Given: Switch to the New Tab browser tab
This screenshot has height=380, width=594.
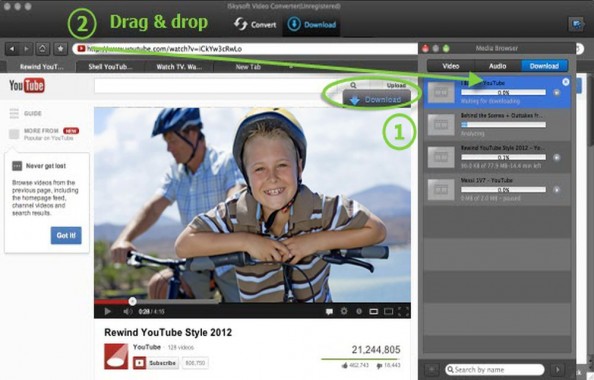Looking at the screenshot, I should click(x=248, y=67).
